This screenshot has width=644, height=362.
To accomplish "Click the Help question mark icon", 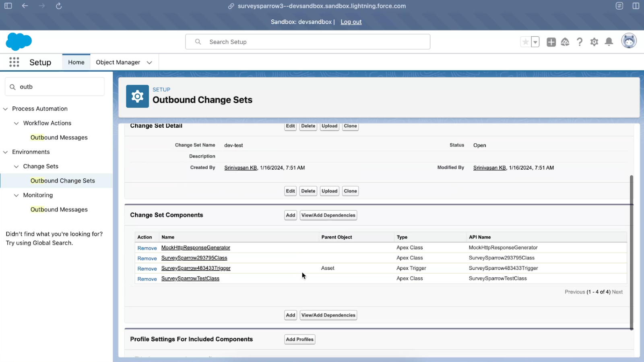I will [x=580, y=42].
